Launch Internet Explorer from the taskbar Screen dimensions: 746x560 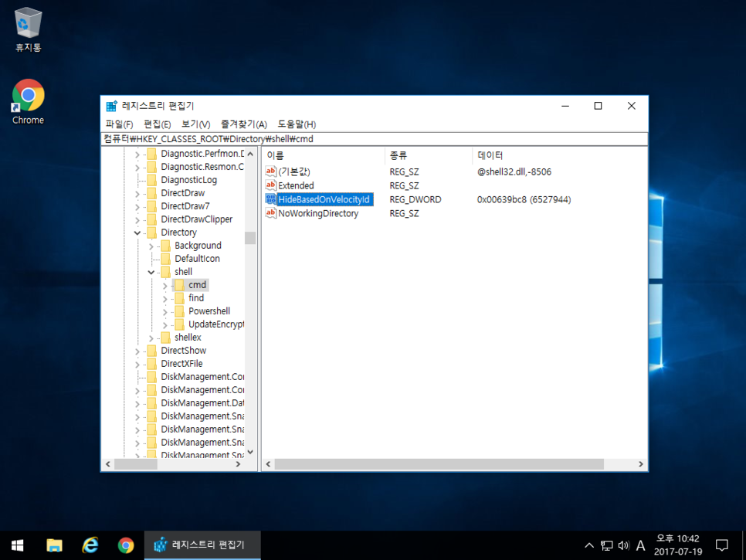(x=90, y=545)
